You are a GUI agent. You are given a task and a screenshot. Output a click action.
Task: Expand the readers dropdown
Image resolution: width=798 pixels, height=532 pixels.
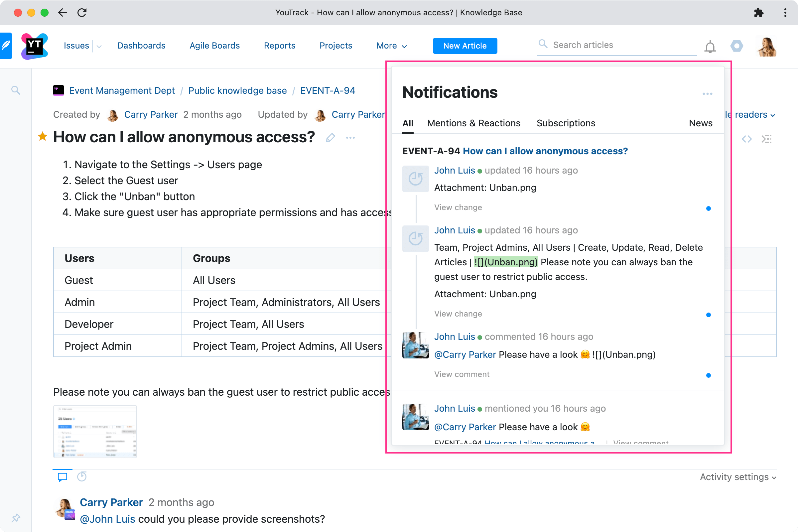click(x=750, y=115)
